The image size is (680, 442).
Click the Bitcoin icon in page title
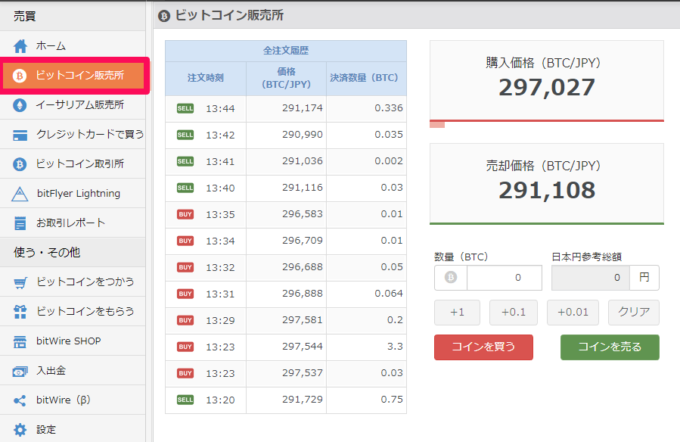[164, 16]
